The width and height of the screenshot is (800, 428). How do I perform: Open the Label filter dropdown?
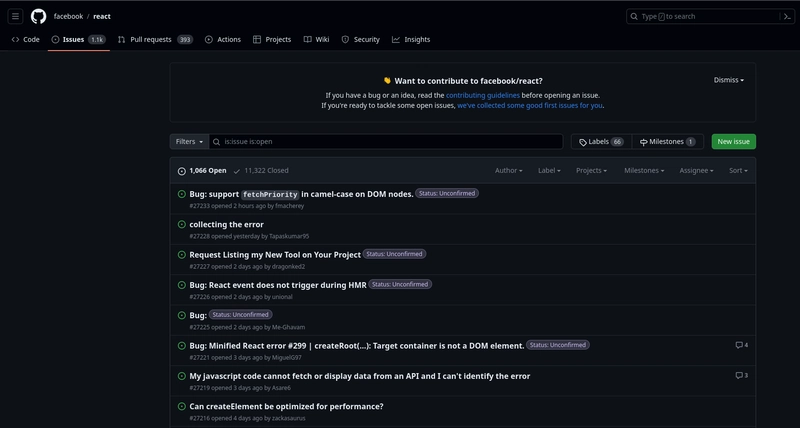[549, 170]
